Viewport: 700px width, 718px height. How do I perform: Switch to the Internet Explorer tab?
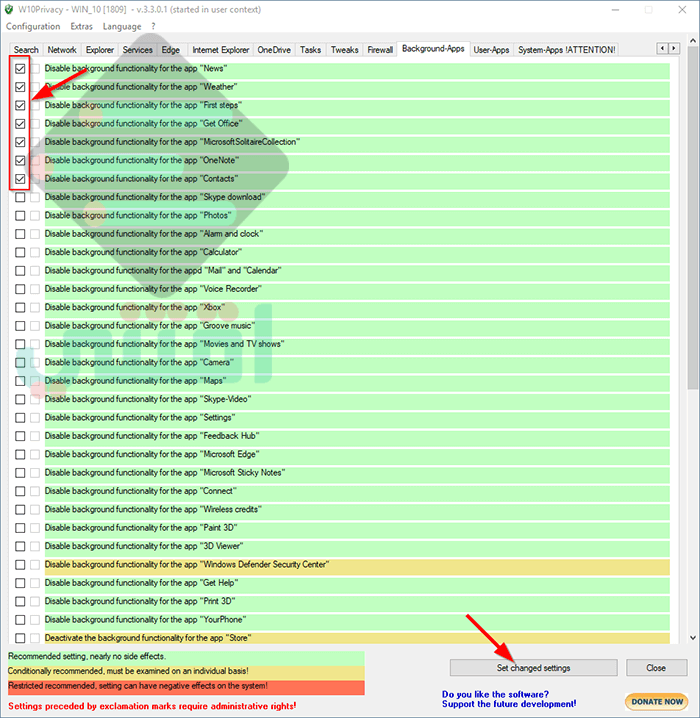point(221,50)
